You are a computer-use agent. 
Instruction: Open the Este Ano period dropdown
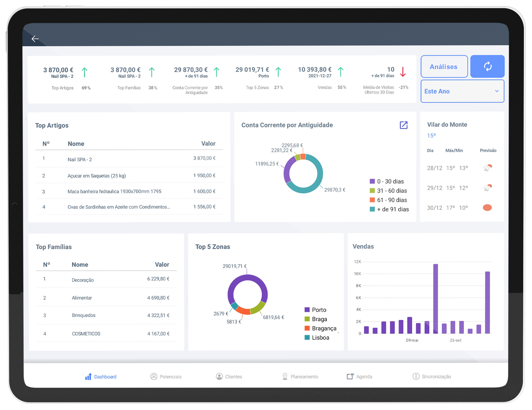(462, 91)
